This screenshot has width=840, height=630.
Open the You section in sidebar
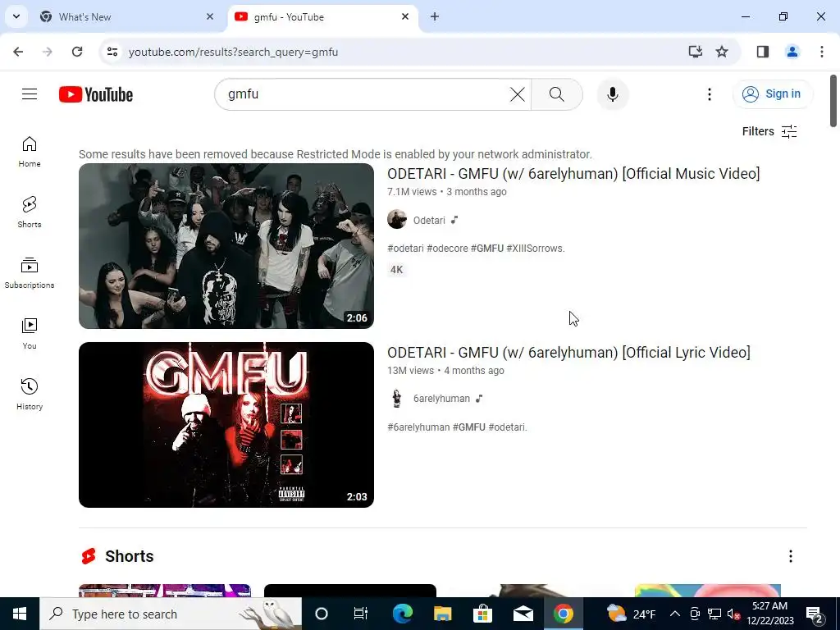pos(30,333)
